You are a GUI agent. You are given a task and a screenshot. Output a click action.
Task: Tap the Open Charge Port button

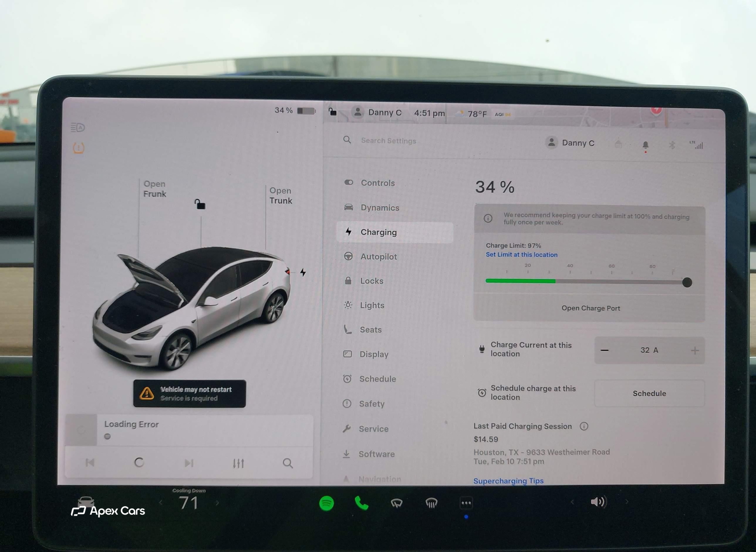point(591,308)
